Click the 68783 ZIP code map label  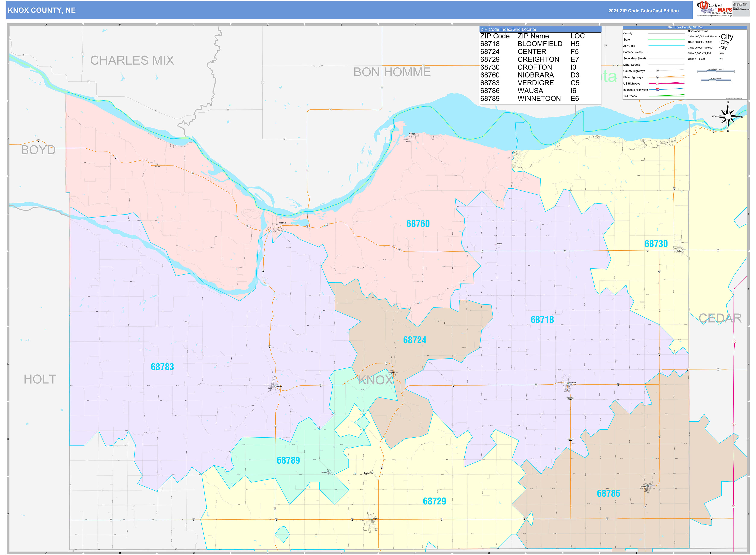162,367
